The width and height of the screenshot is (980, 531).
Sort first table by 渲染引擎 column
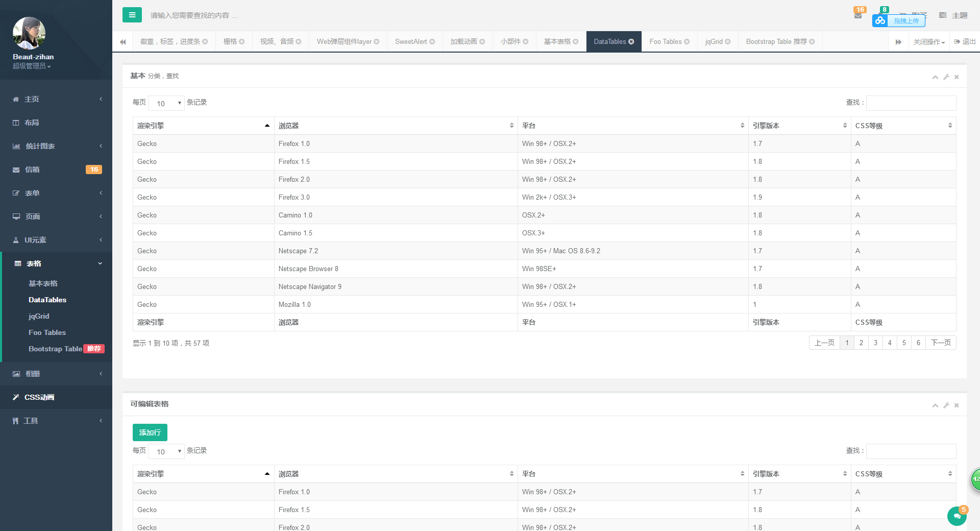203,126
